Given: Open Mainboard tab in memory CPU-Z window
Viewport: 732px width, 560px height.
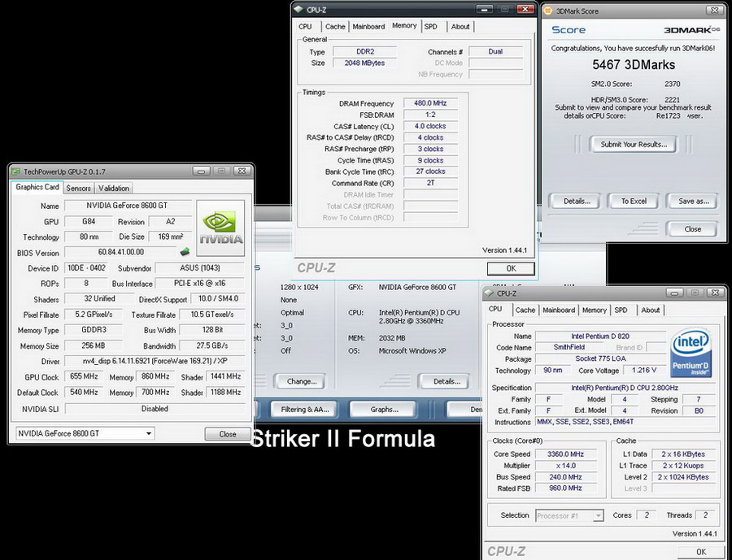Looking at the screenshot, I should coord(368,27).
